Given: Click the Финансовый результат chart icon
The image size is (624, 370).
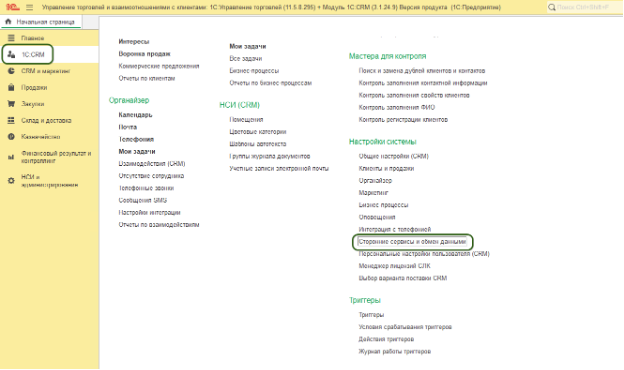Looking at the screenshot, I should (x=11, y=157).
